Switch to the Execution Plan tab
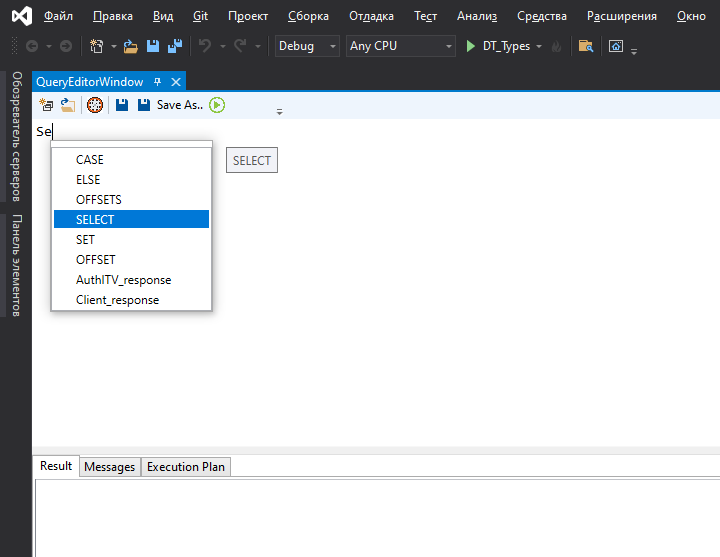Image resolution: width=720 pixels, height=557 pixels. [x=186, y=467]
